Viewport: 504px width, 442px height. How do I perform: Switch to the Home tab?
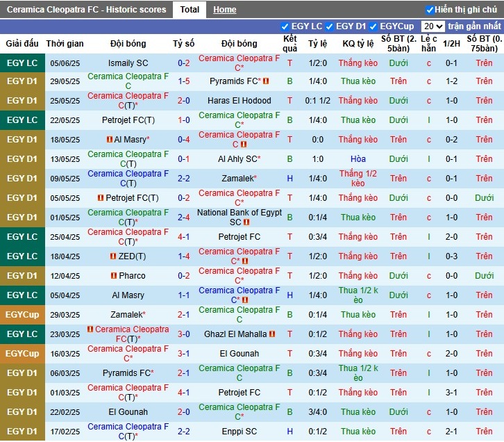click(225, 10)
